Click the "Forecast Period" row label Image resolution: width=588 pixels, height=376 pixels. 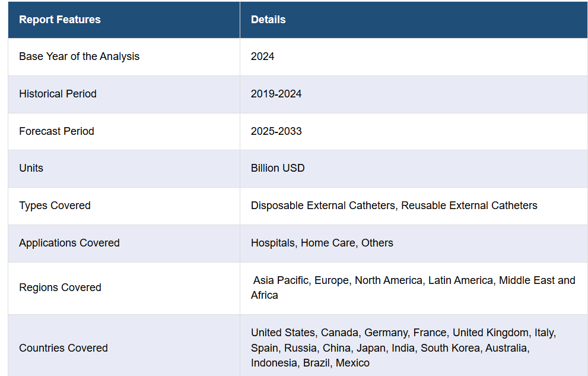pos(56,131)
